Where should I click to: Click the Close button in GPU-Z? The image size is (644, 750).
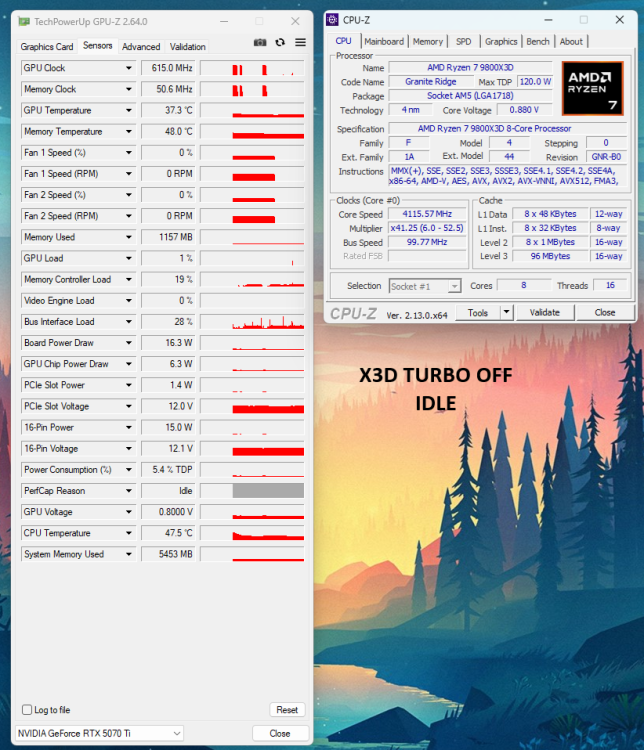coord(280,733)
